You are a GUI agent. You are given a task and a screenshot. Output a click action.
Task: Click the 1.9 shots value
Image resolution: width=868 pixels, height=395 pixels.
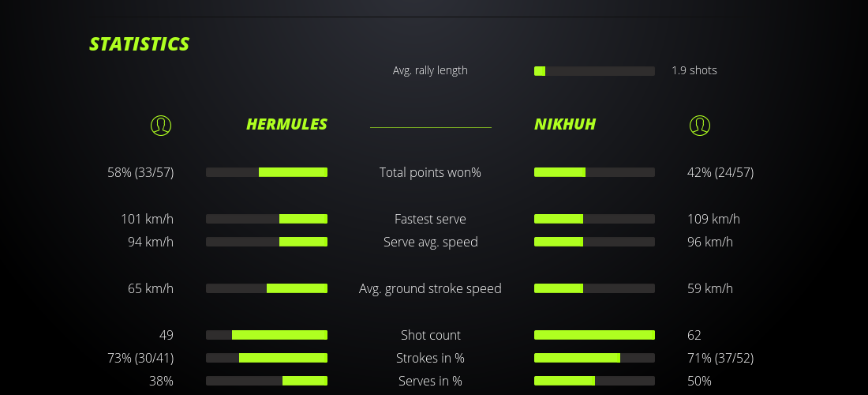point(694,70)
